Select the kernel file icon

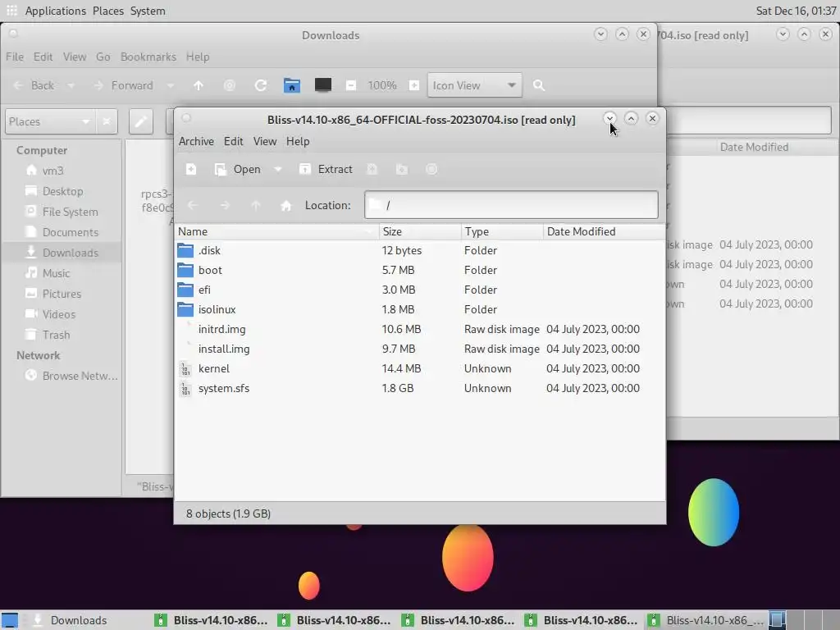185,368
